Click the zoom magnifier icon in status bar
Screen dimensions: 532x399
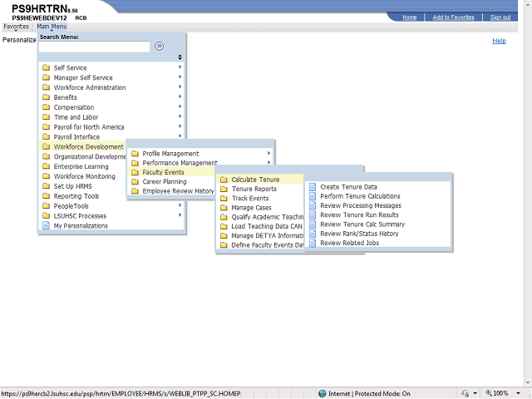[x=489, y=393]
